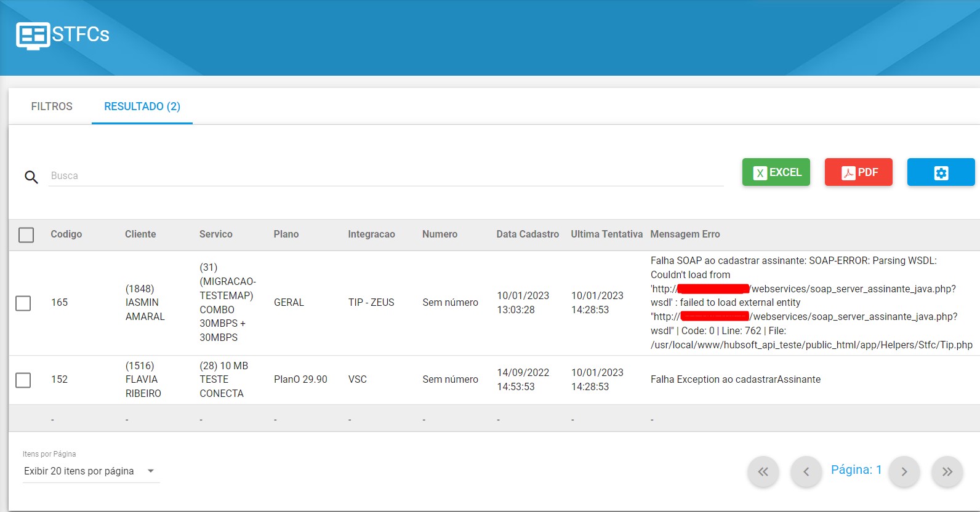Screen dimensions: 980x512
Task: Sort by the Codigo column header
Action: pos(66,234)
